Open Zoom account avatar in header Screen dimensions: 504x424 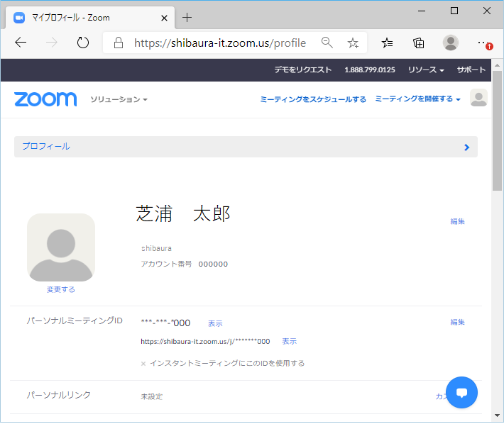pyautogui.click(x=478, y=98)
